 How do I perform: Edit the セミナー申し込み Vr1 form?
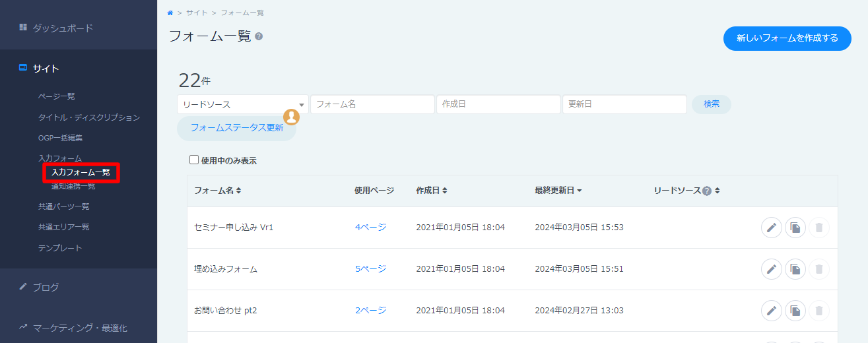(x=772, y=228)
